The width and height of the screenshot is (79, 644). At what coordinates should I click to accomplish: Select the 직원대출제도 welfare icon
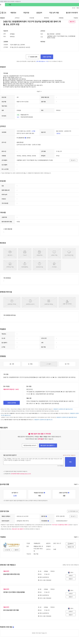coord(25,265)
